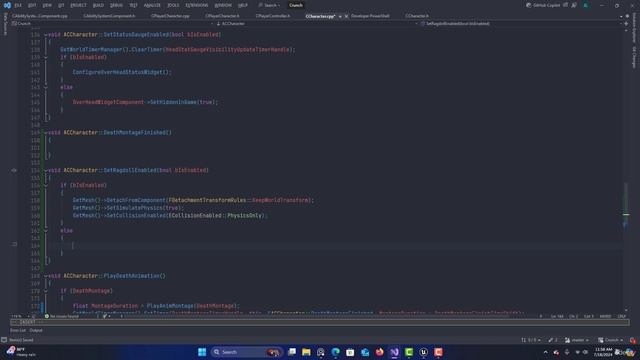Collapse the line 156 if block
This screenshot has width=640, height=360.
[x=46, y=185]
